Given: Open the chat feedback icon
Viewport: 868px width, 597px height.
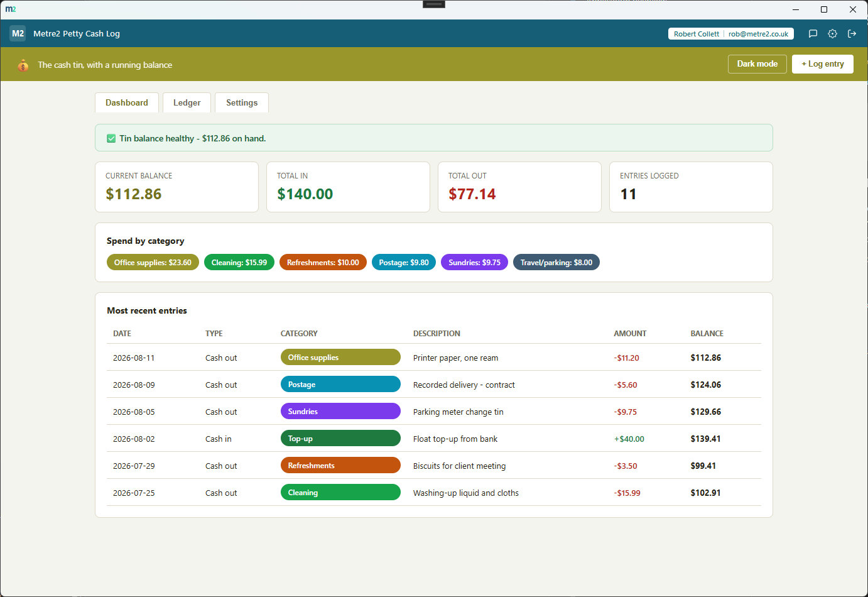Looking at the screenshot, I should pyautogui.click(x=813, y=34).
